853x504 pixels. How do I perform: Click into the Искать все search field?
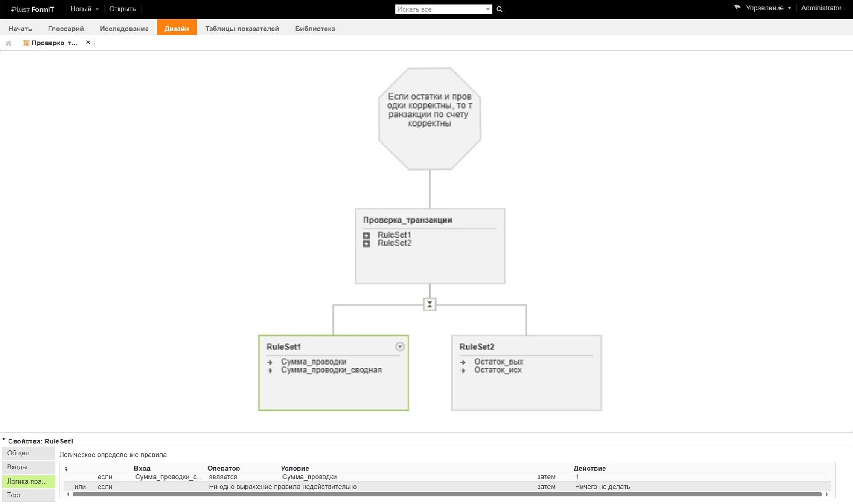(440, 9)
